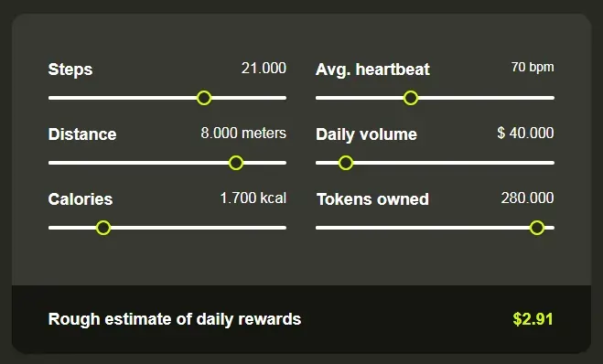Screen dimensions: 603x364
Task: Click the Daily volume track right of its handle
Action: (x=454, y=163)
